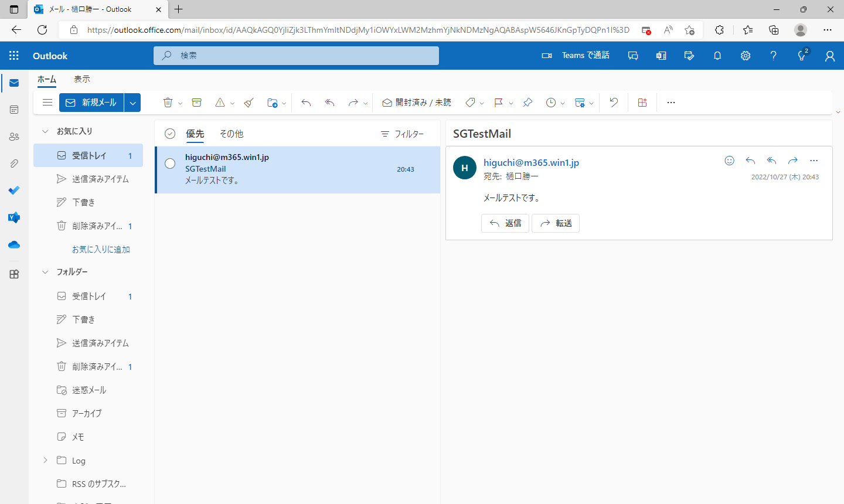Click sender higuchi@m365.win1.jp link
Image resolution: width=844 pixels, height=504 pixels.
point(531,162)
